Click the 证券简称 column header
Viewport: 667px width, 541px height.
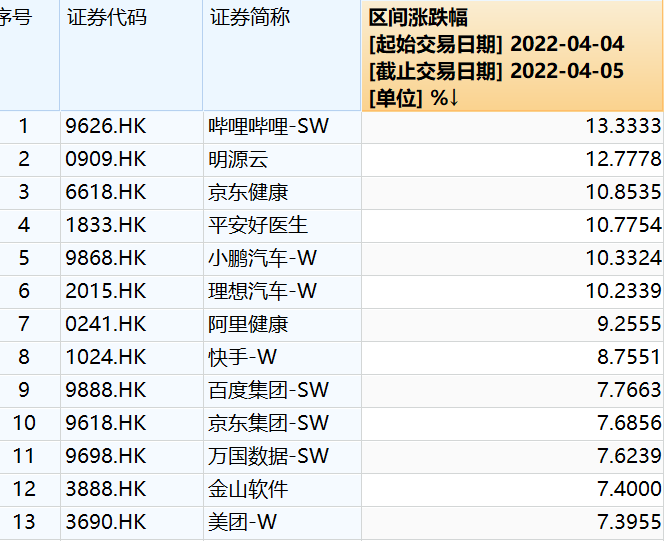[250, 18]
